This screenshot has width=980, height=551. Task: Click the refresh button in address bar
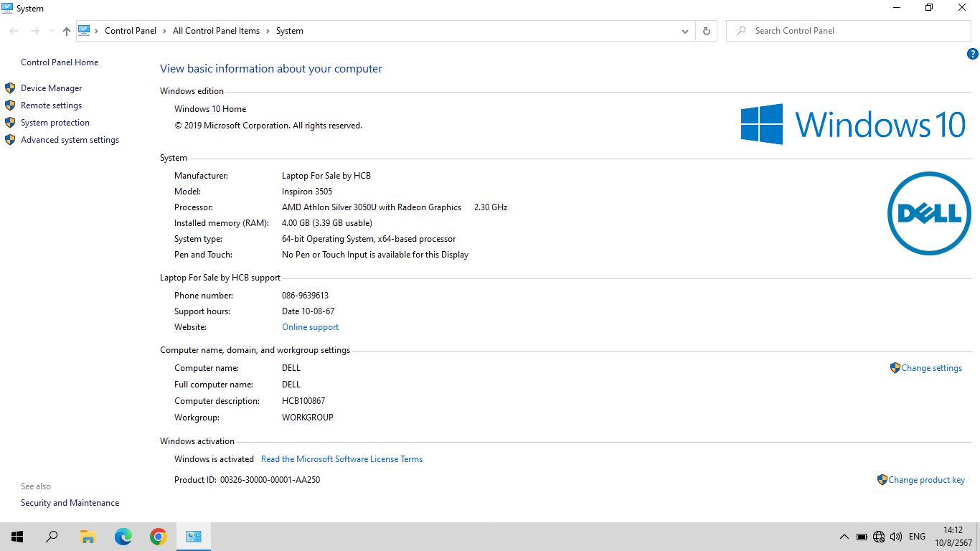point(707,31)
